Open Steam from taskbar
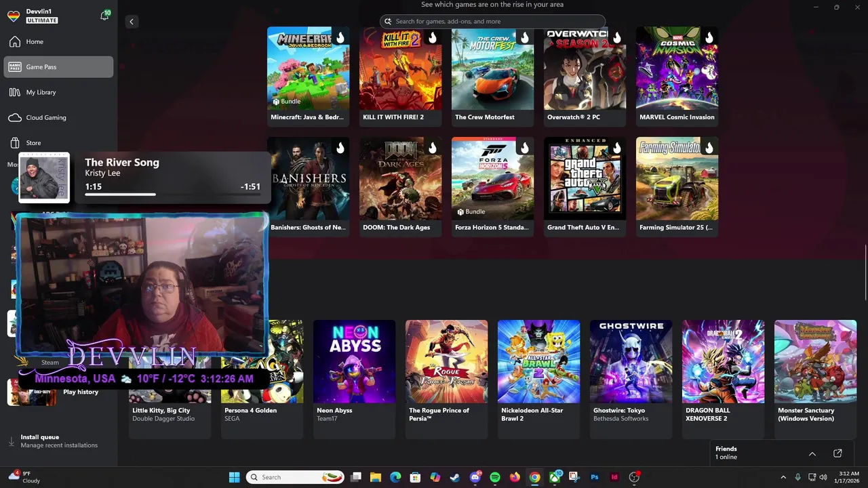The height and width of the screenshot is (488, 868). tap(455, 477)
